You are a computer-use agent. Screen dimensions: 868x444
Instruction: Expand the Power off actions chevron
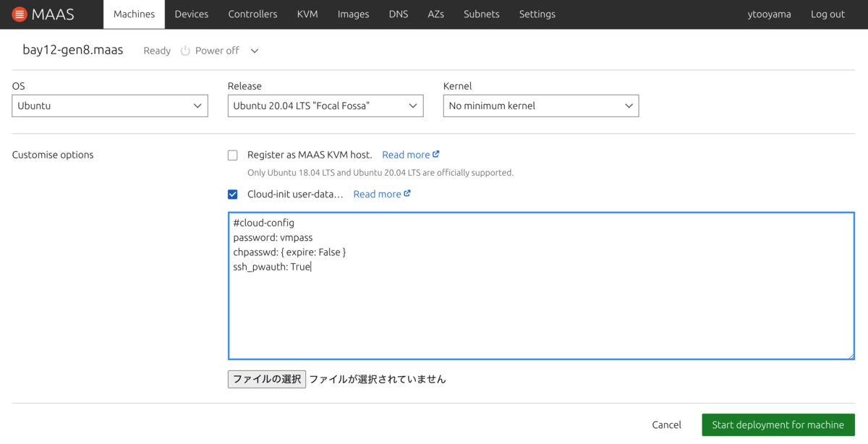[255, 51]
